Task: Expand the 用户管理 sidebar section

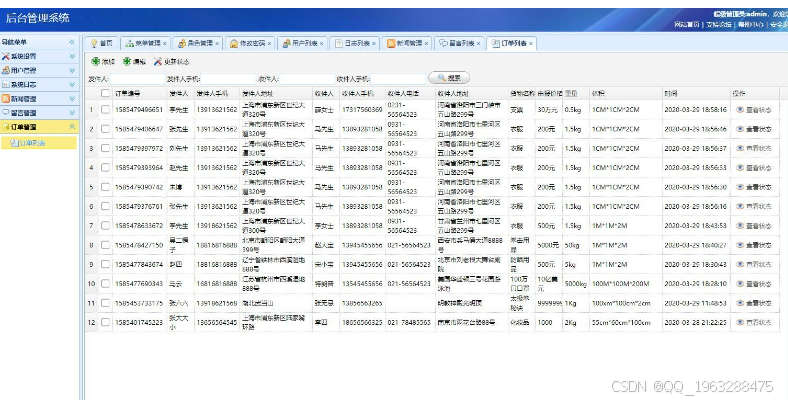Action: [x=72, y=70]
